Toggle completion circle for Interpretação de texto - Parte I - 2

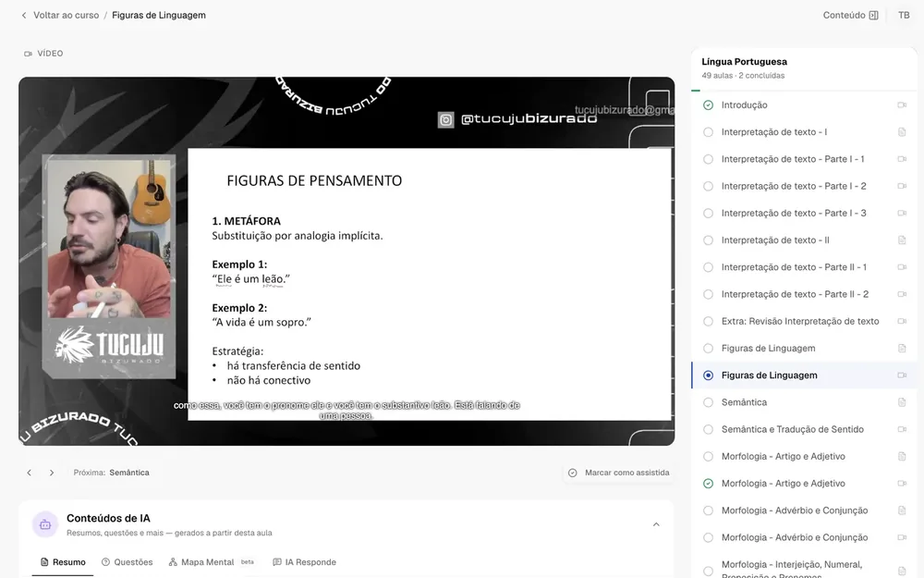click(x=709, y=187)
